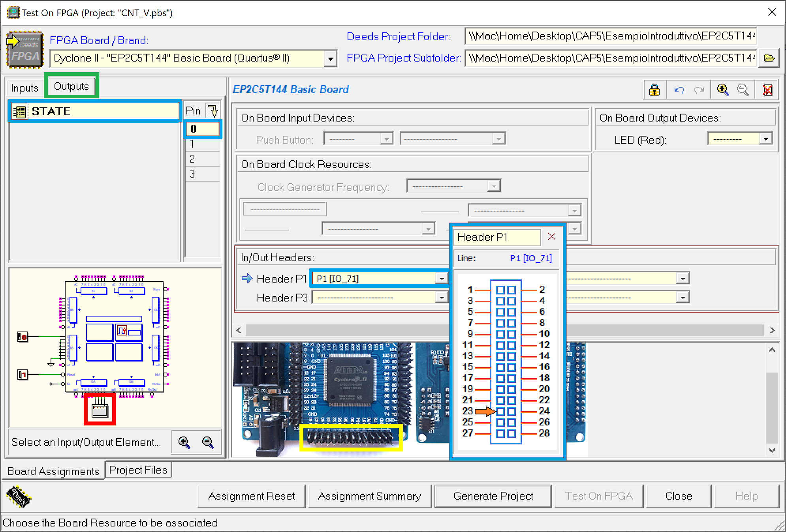
Task: Click pin 23 on Header P1 diagram
Action: pos(500,412)
